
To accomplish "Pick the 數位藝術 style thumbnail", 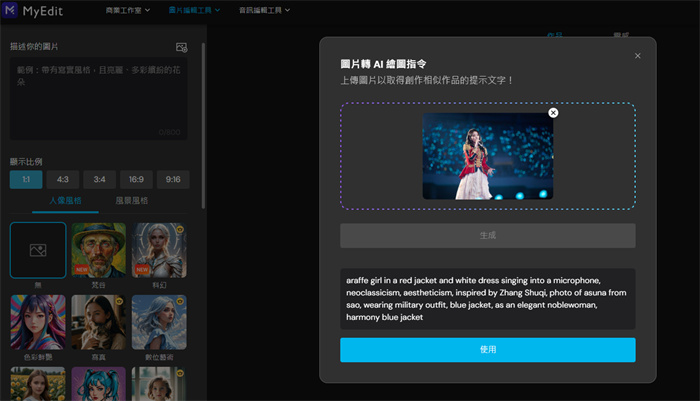I will (x=159, y=321).
